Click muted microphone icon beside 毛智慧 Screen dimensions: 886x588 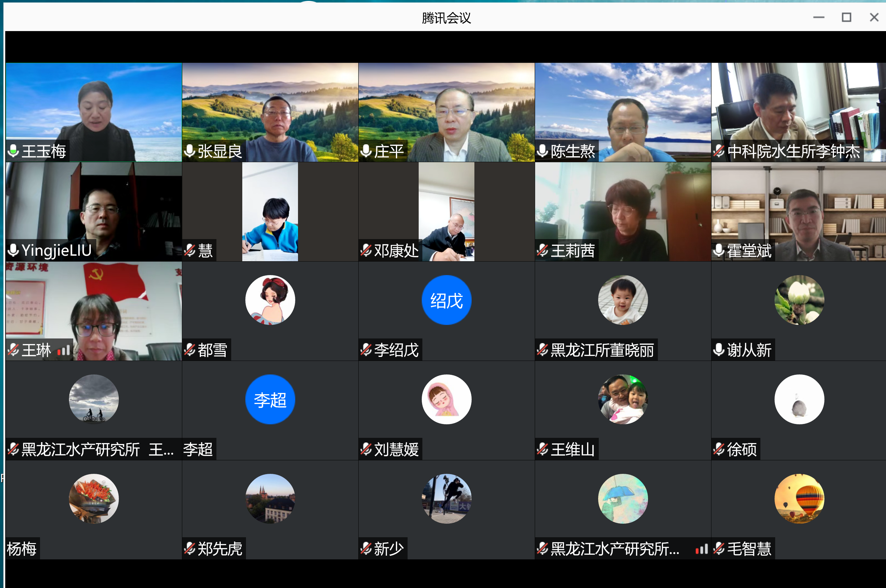(x=719, y=549)
